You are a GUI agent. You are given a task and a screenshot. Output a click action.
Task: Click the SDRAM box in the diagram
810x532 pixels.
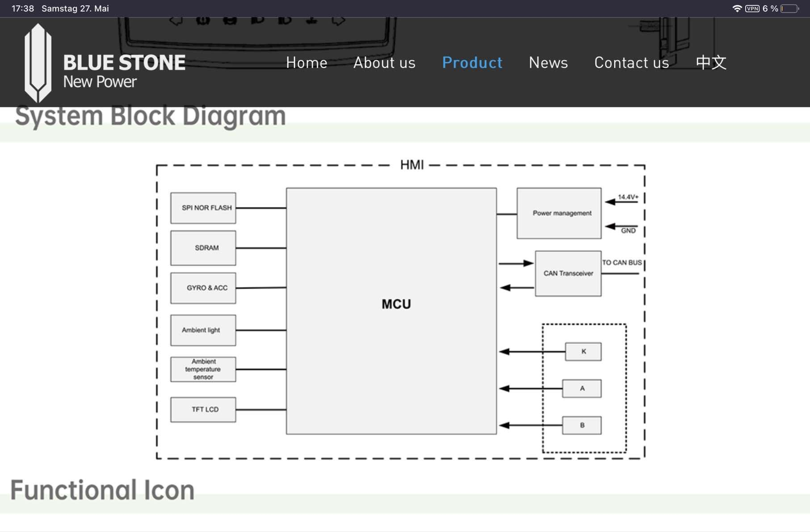tap(203, 248)
